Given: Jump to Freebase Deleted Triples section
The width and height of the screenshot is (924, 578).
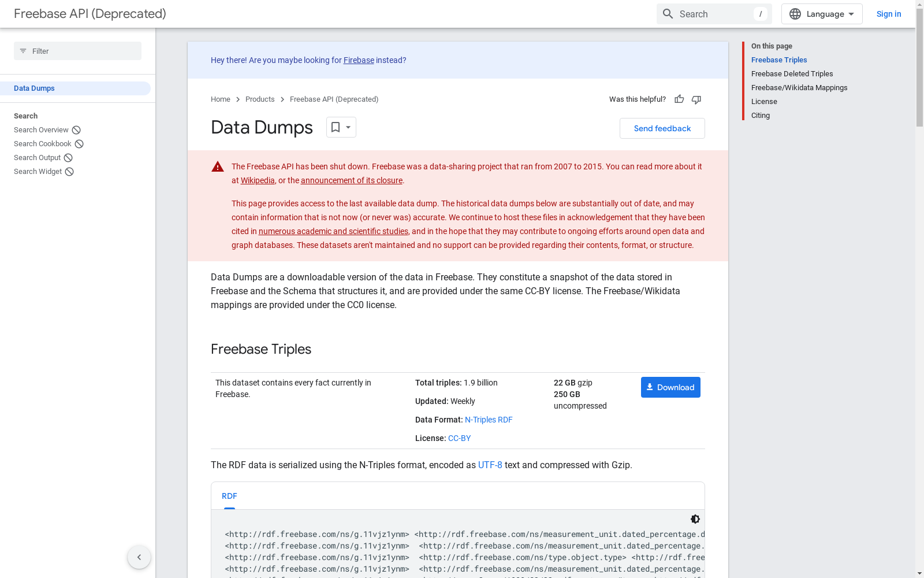Looking at the screenshot, I should point(792,74).
